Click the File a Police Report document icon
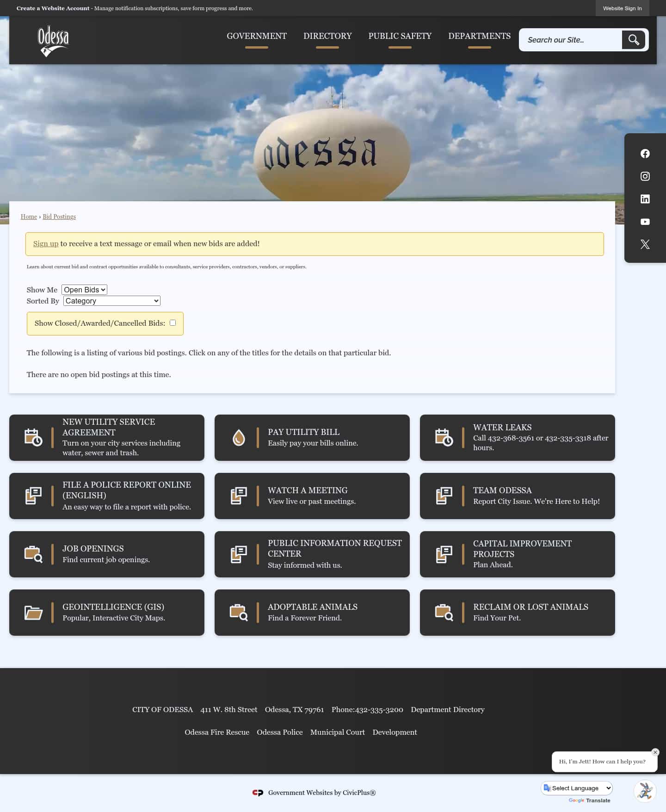666x812 pixels. pyautogui.click(x=33, y=496)
